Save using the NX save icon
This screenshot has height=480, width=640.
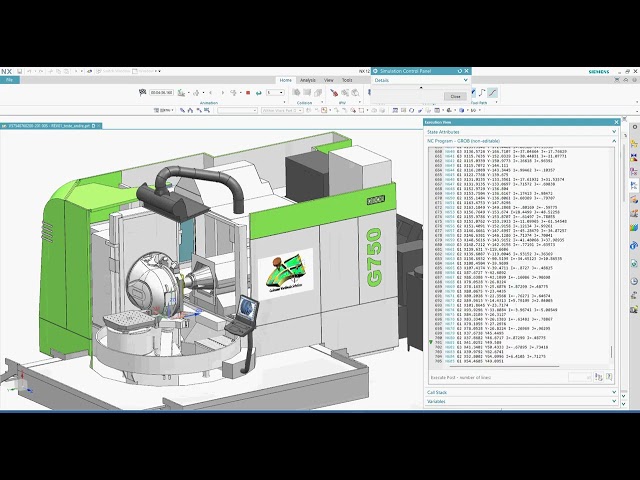(19, 71)
